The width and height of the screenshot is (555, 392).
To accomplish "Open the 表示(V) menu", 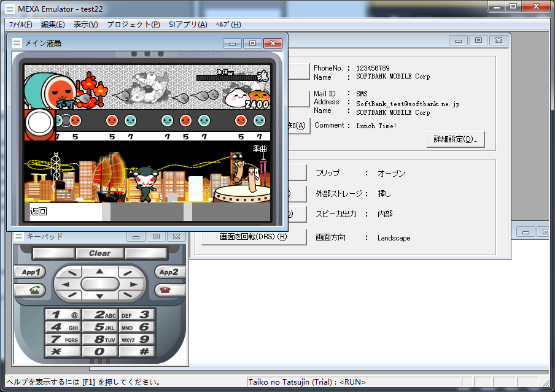I will coord(86,25).
